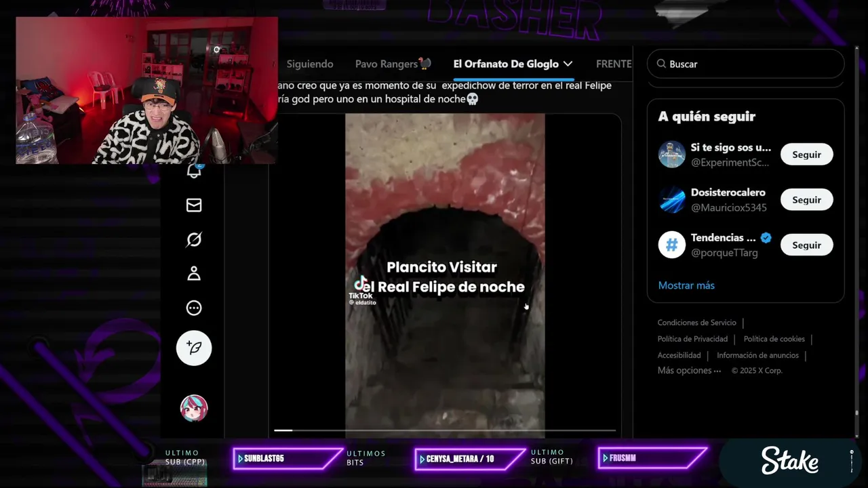Screen dimensions: 868x488
Task: Switch to the Pavo Rangers tab
Action: coord(393,64)
